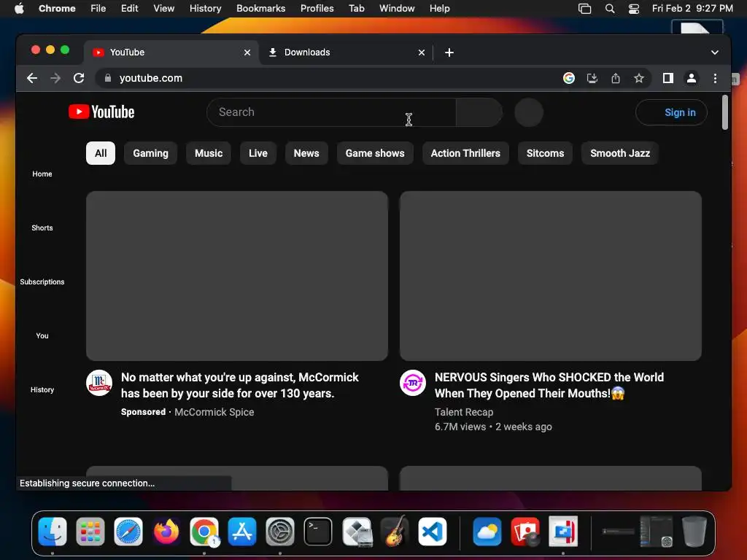This screenshot has width=747, height=560.
Task: Open the Apple menu
Action: pyautogui.click(x=19, y=9)
